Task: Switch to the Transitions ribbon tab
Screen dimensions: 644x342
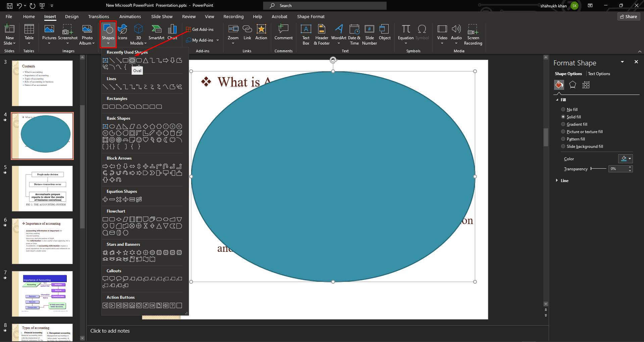Action: pyautogui.click(x=98, y=16)
